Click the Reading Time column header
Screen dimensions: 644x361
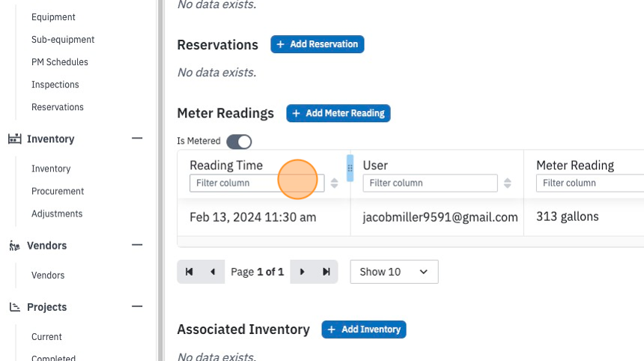(x=226, y=166)
